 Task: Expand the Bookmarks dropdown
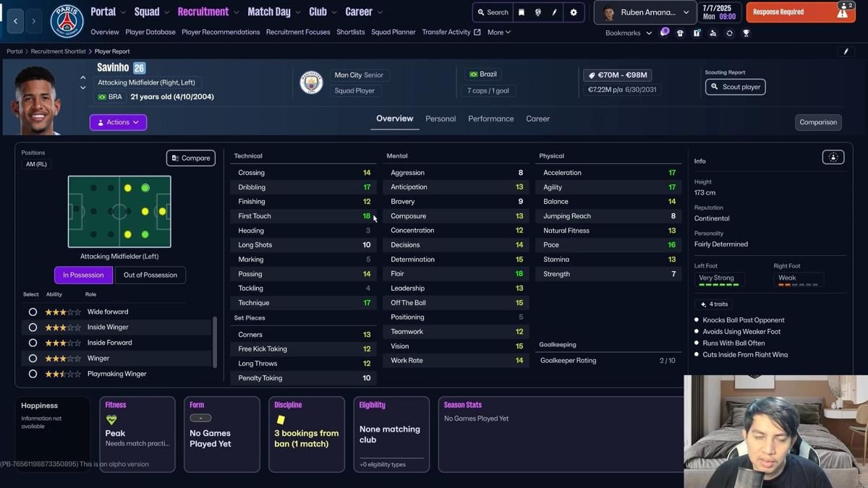pos(626,33)
